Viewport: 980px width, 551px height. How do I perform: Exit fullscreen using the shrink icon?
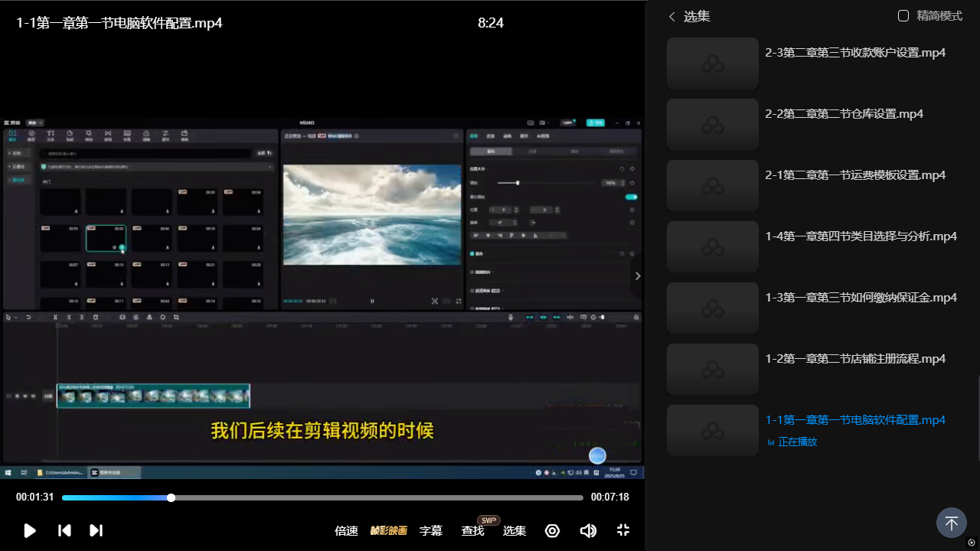pyautogui.click(x=623, y=530)
